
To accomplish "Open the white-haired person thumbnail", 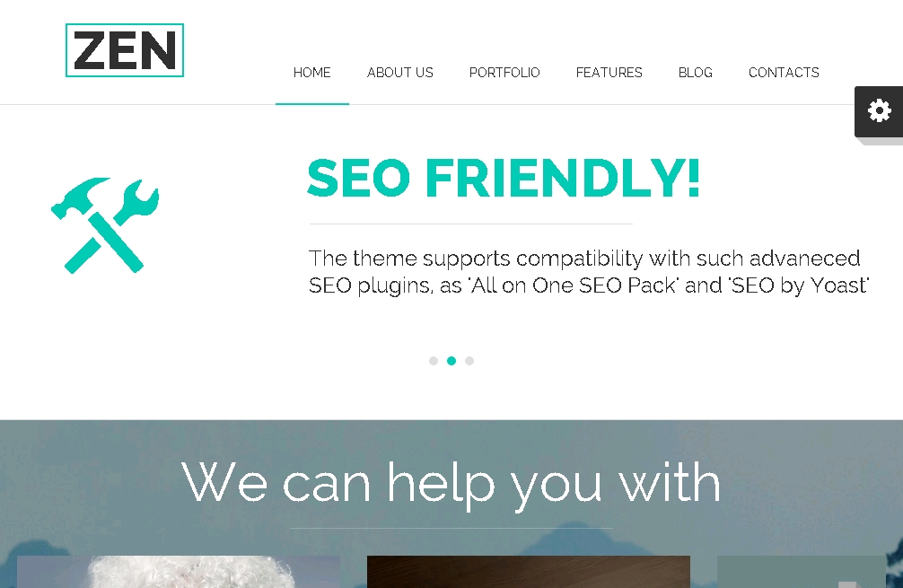I will 179,572.
